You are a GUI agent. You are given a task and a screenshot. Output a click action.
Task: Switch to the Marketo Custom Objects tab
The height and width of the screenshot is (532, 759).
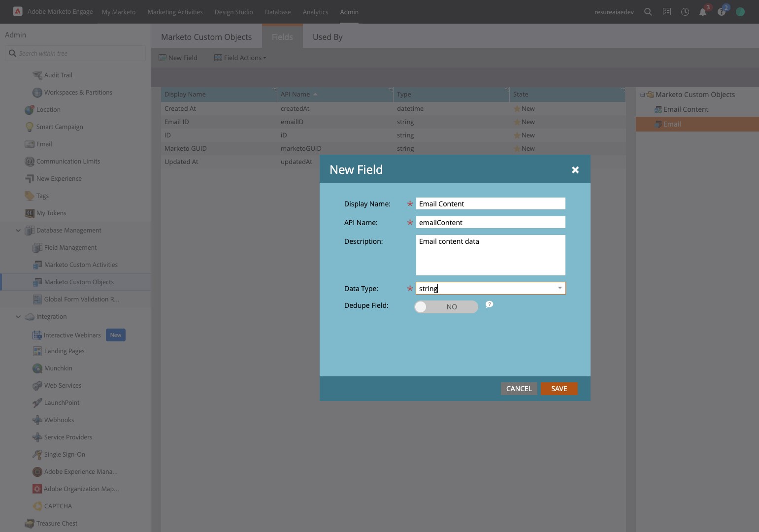[x=206, y=37]
